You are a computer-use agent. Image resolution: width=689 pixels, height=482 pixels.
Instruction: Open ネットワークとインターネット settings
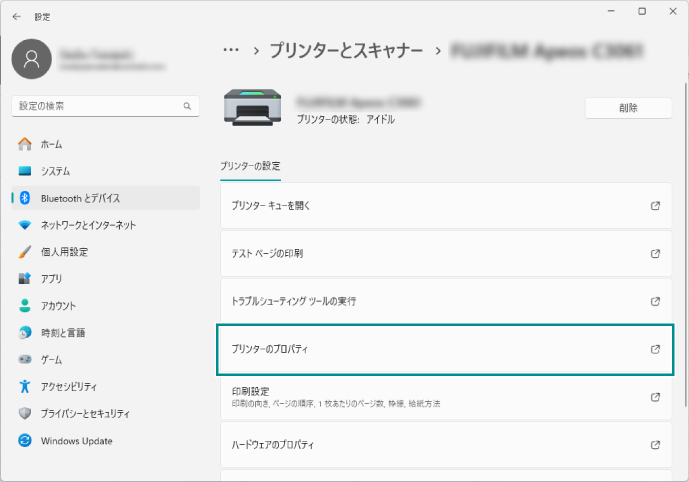coord(88,225)
